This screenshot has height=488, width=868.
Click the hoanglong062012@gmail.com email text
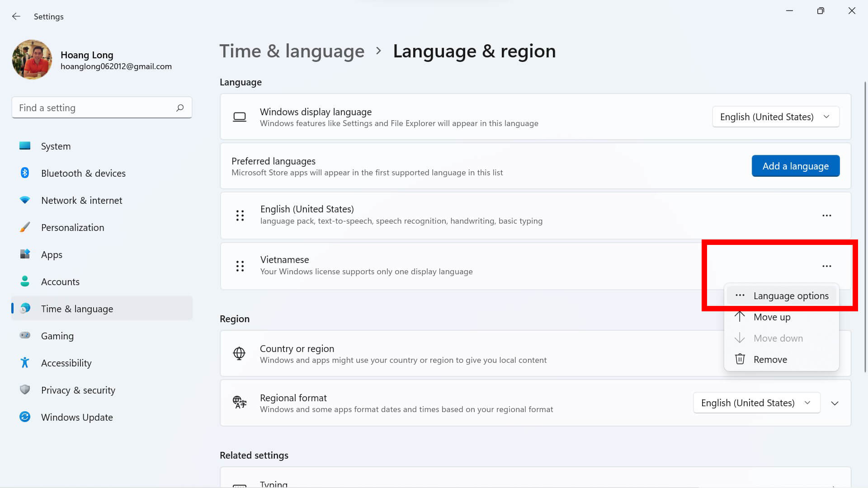[116, 66]
